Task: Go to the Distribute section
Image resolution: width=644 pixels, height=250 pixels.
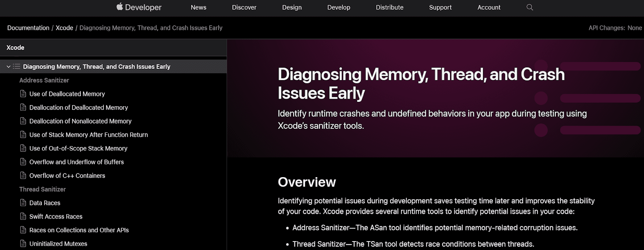Action: coord(389,7)
